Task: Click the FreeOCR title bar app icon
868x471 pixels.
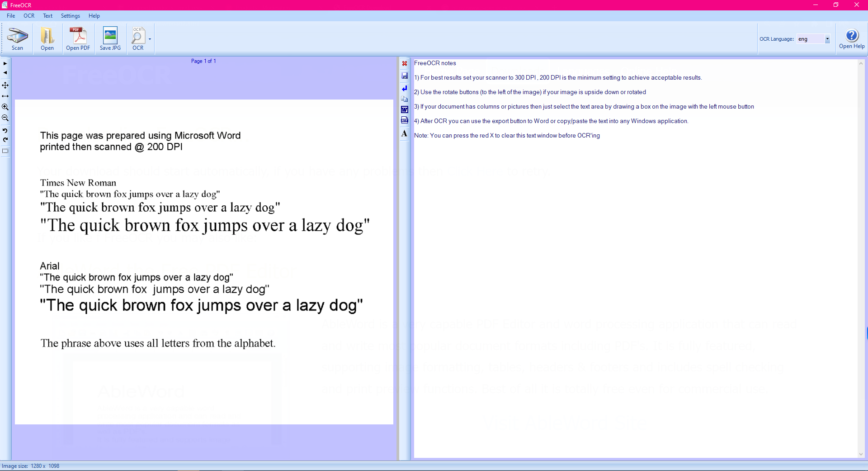Action: [x=5, y=5]
